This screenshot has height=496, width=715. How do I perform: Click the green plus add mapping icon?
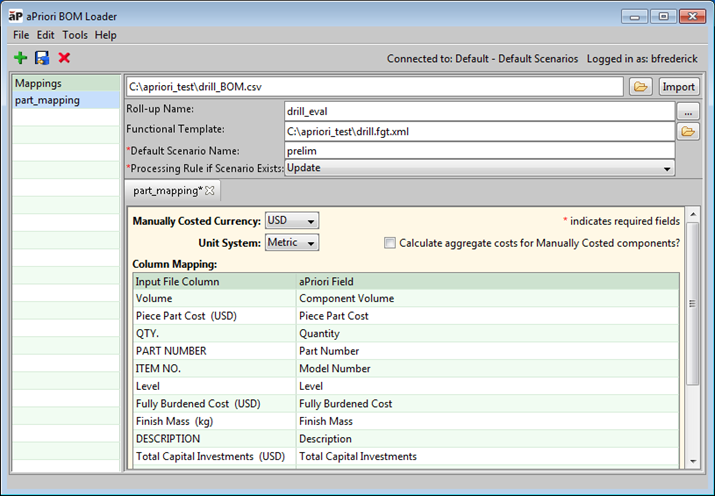21,59
